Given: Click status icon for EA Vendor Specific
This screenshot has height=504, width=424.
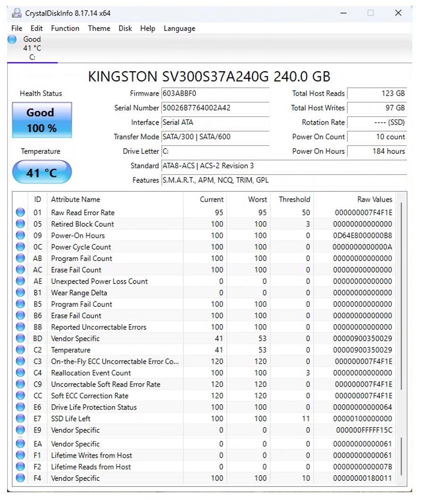Looking at the screenshot, I should 20,444.
